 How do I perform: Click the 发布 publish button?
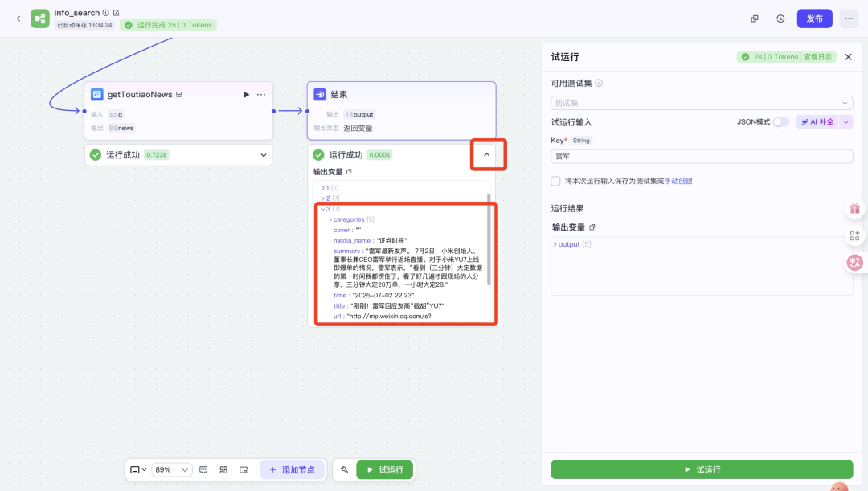click(814, 18)
